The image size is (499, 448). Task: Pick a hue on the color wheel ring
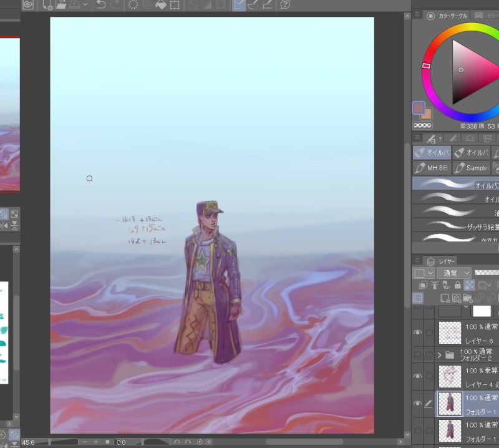pos(427,66)
